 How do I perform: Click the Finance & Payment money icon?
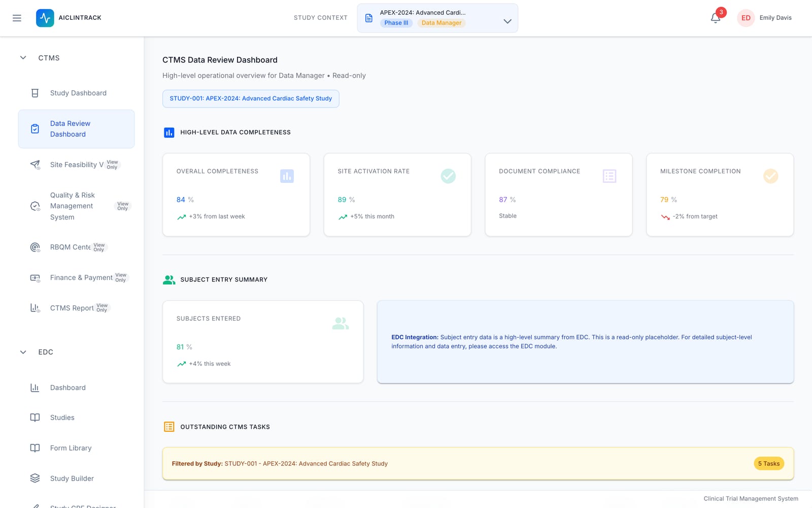click(35, 277)
